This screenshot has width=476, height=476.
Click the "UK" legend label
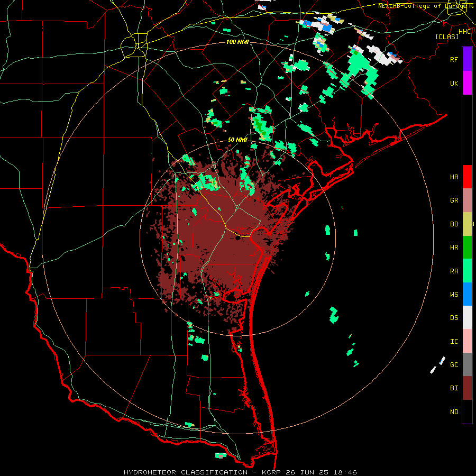click(x=454, y=83)
